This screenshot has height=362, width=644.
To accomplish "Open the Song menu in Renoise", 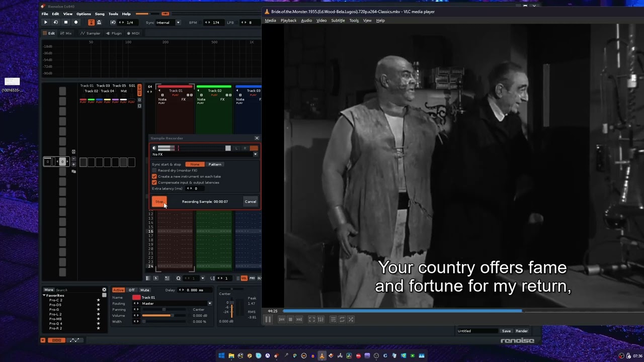I will (100, 14).
